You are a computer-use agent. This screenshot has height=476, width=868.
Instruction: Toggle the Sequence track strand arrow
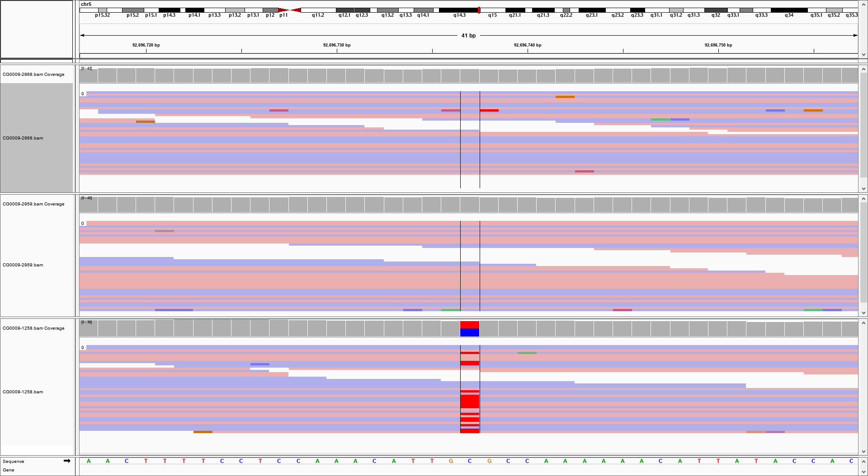pyautogui.click(x=67, y=461)
